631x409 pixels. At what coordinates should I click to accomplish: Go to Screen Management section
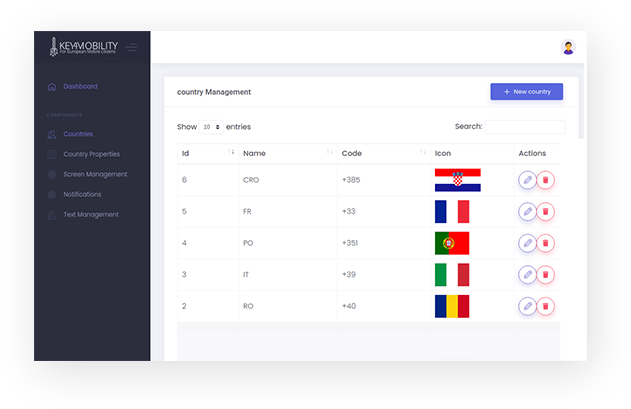coord(95,174)
